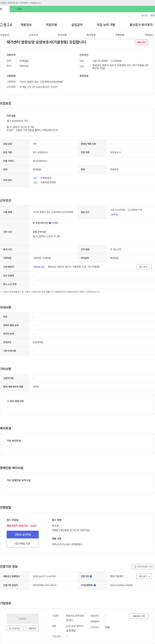Click the 해당없음 retirement pay value
This screenshot has width=155, height=644.
pyautogui.click(x=114, y=258)
